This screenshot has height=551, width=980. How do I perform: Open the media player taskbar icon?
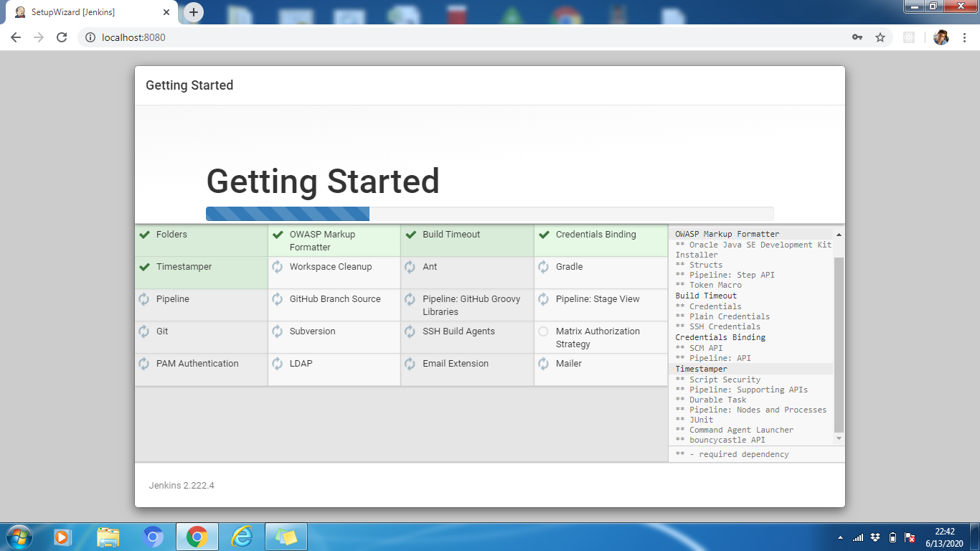[63, 537]
